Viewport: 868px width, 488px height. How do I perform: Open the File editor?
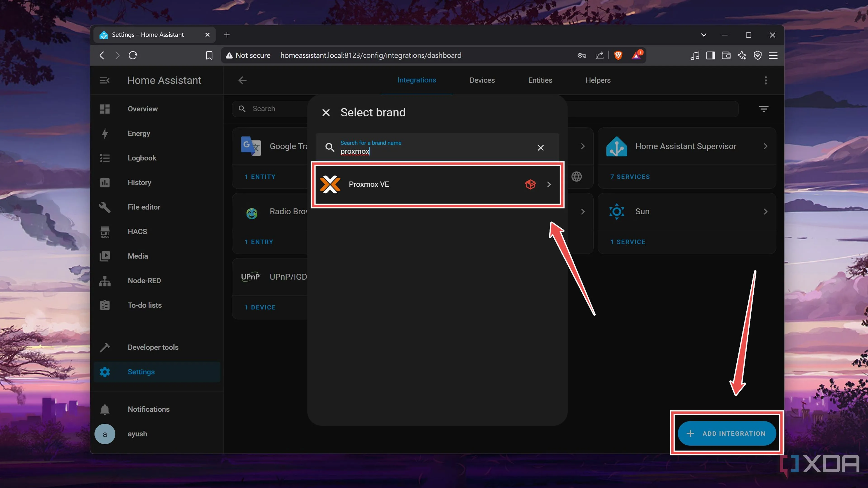(x=157, y=207)
